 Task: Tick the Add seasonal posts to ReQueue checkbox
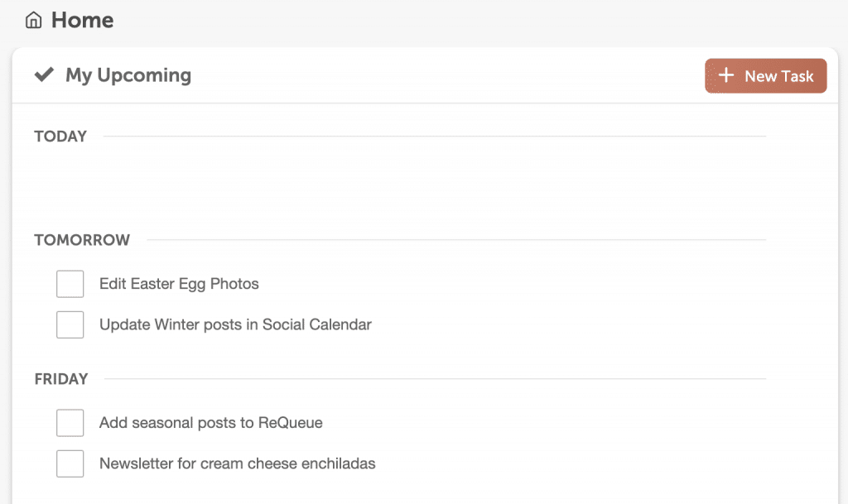70,423
